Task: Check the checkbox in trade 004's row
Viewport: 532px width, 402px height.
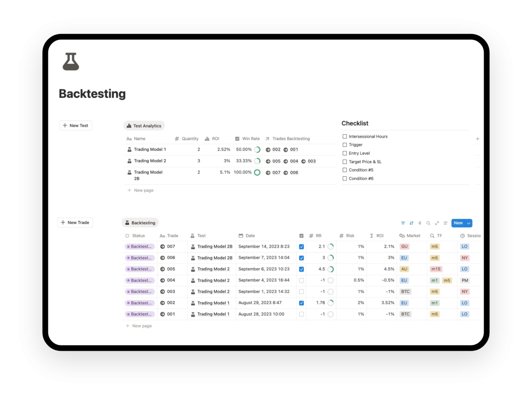Action: tap(301, 280)
